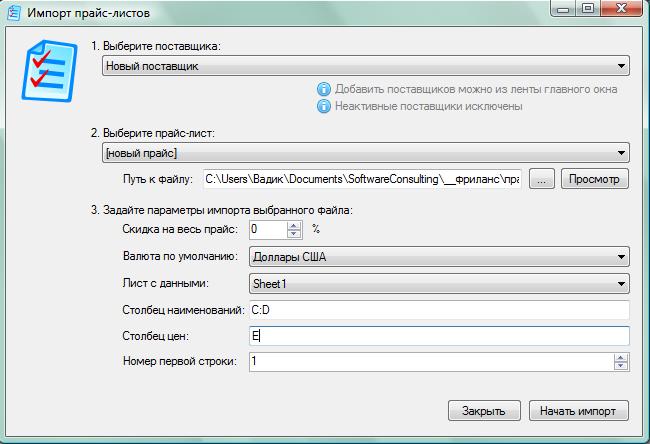This screenshot has height=444, width=650.
Task: Click the label 1. Выберите поставщика
Action: 155,46
